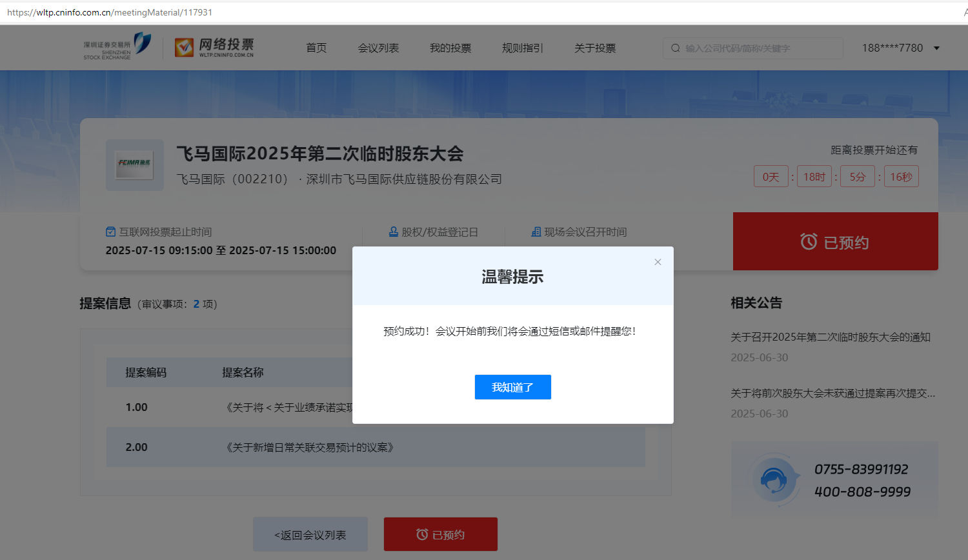The height and width of the screenshot is (560, 968).
Task: Click the stamp icon beside 股权/权益登记日
Action: pos(394,232)
